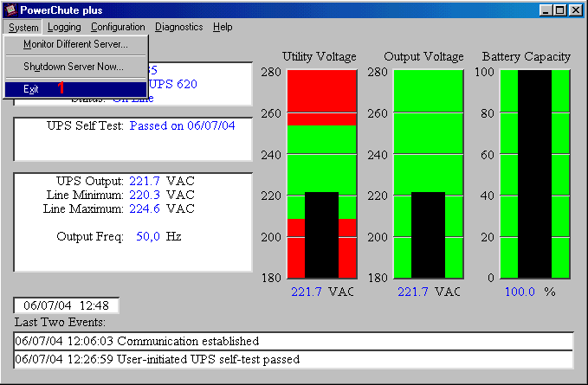Click the Battery Capacity bar gauge
The width and height of the screenshot is (588, 385).
(x=535, y=174)
